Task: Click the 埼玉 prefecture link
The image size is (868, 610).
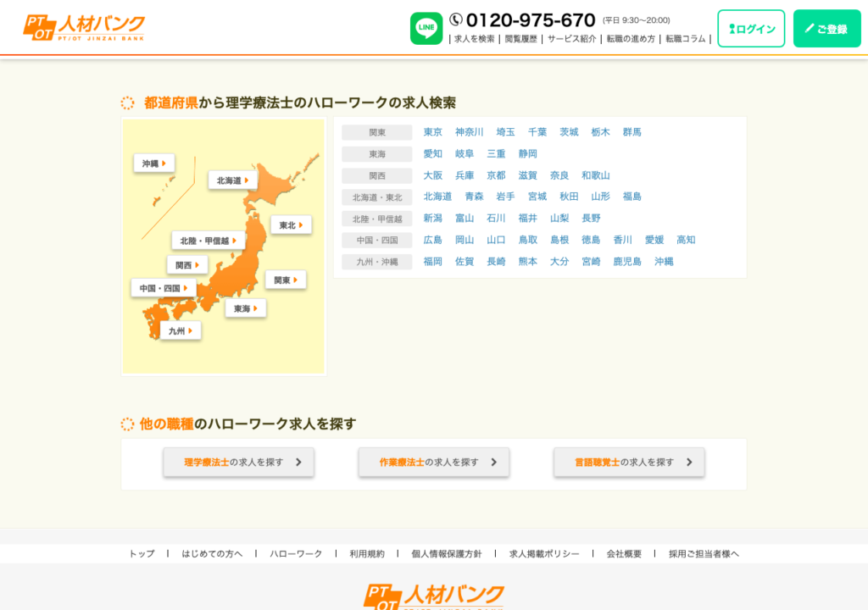Action: (505, 131)
